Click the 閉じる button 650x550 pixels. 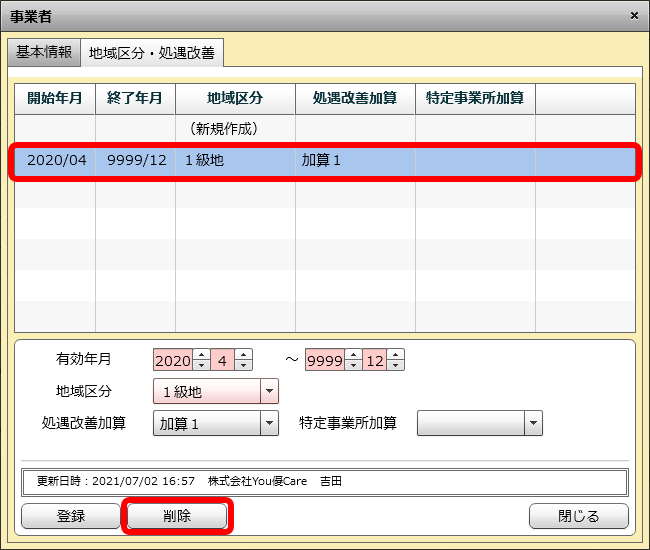pyautogui.click(x=578, y=516)
